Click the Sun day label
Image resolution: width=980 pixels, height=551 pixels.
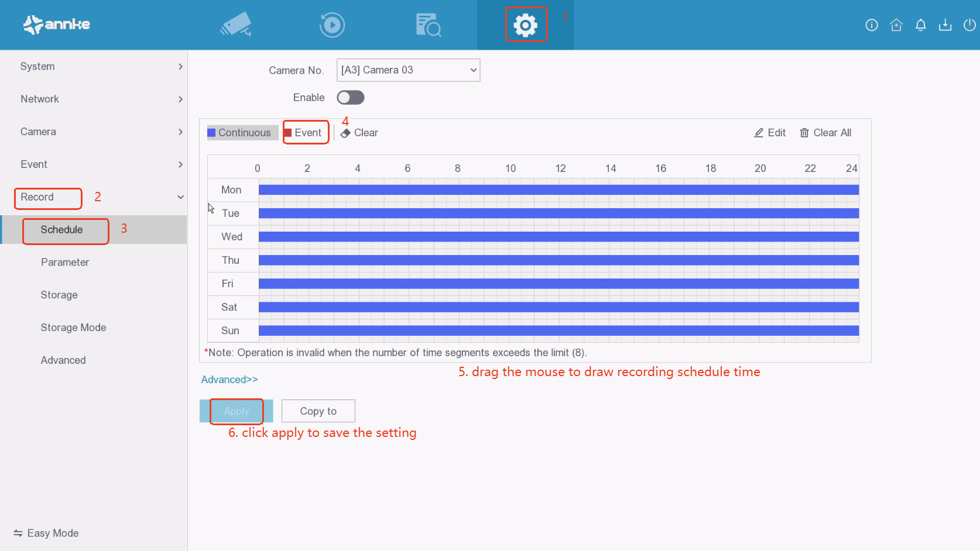tap(230, 330)
